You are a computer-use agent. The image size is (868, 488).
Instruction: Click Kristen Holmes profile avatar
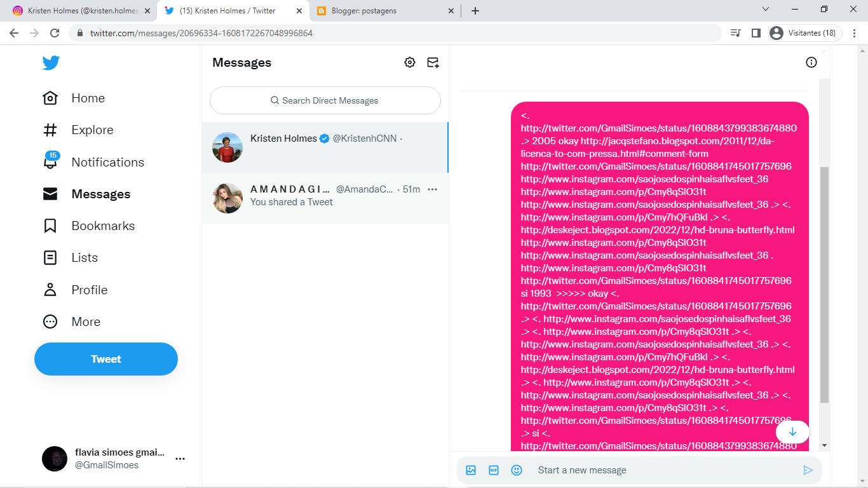point(227,147)
